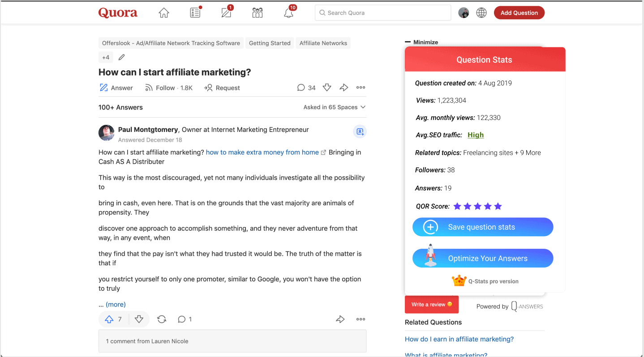Open question's three-dot more menu

click(x=361, y=88)
